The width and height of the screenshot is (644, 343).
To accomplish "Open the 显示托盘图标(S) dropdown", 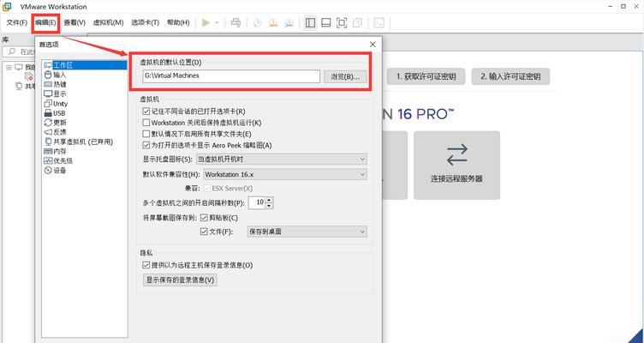I will pos(282,159).
